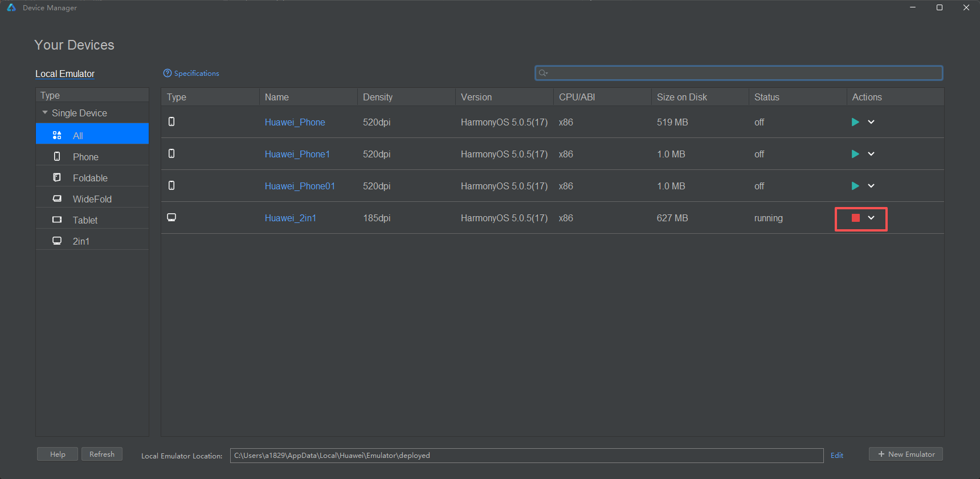Click the phone type icon in Huawei_Phone1 row
The width and height of the screenshot is (980, 479).
pyautogui.click(x=171, y=153)
